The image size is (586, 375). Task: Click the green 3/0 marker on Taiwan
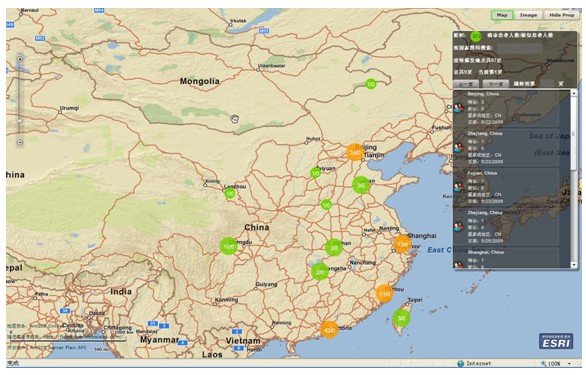[x=401, y=318]
